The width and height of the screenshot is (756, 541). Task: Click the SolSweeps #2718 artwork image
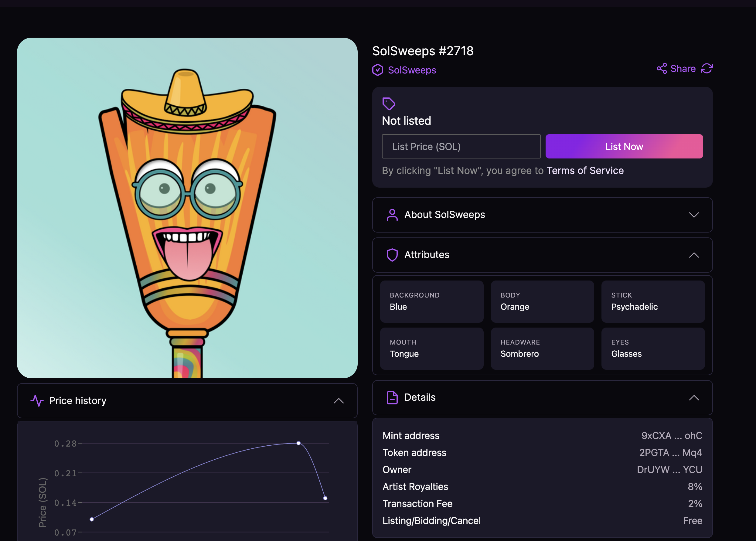187,208
